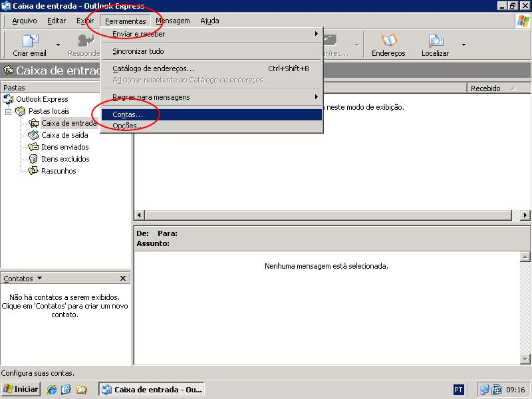Click the Caixa de entrada taskbar button
This screenshot has height=399, width=532.
point(152,389)
